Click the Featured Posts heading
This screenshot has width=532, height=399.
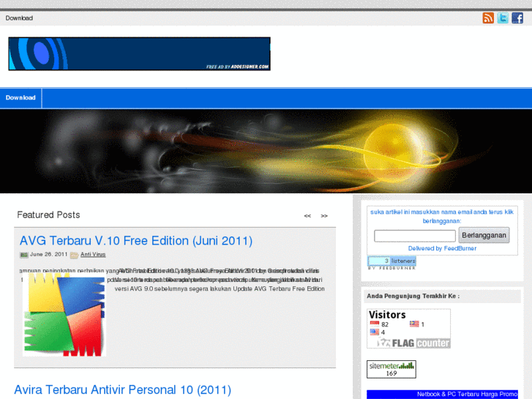click(x=48, y=215)
